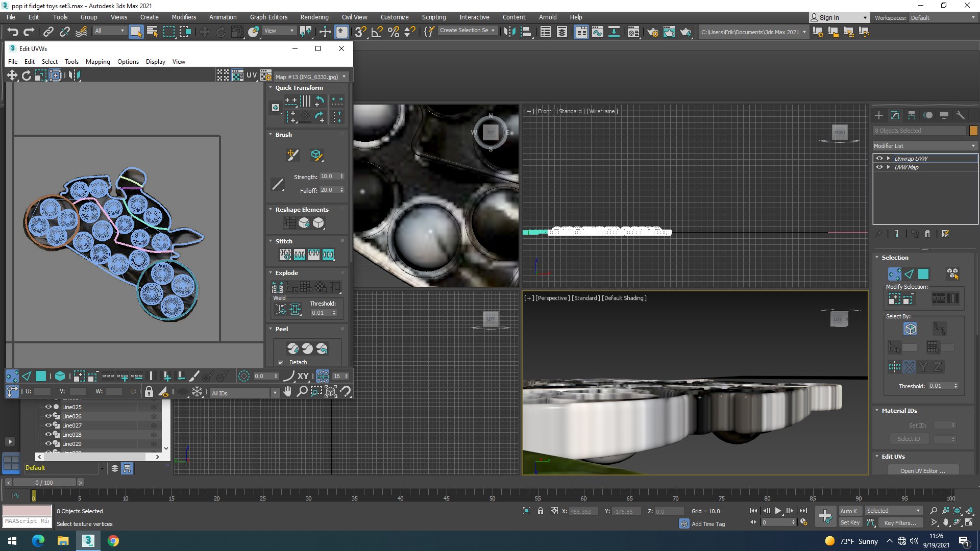Click the orange object color swatch

click(973, 131)
